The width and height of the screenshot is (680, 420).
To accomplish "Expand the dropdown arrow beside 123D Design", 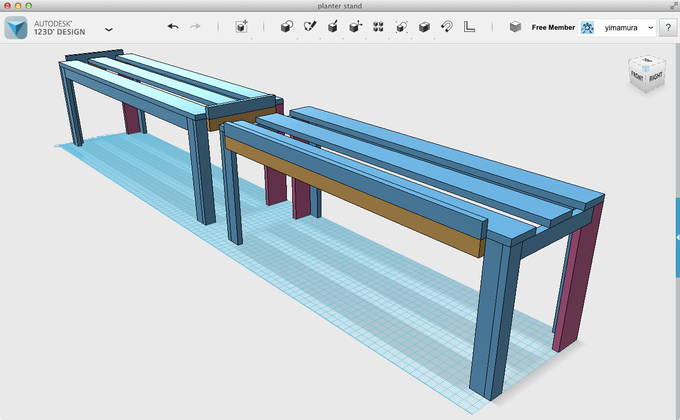I will click(109, 30).
